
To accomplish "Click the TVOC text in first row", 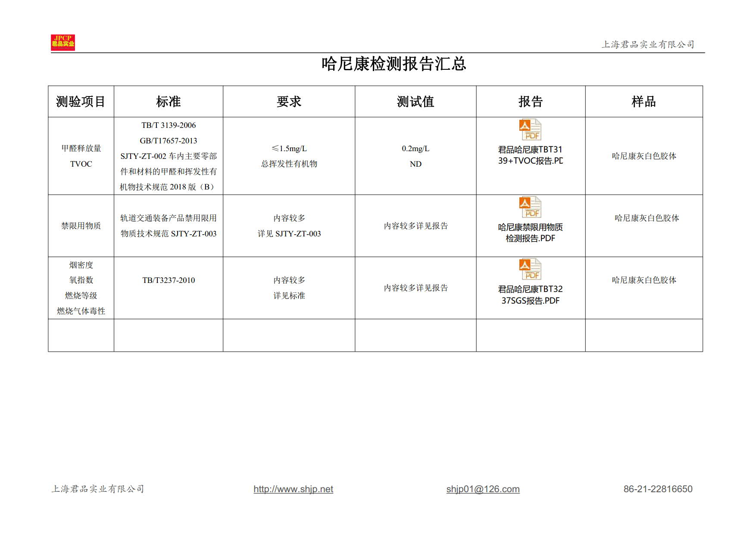I will [81, 164].
